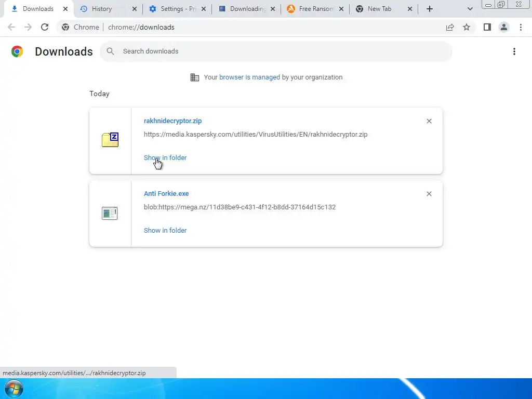
Task: Show rakhnidecryptor.zip in folder
Action: pos(165,157)
